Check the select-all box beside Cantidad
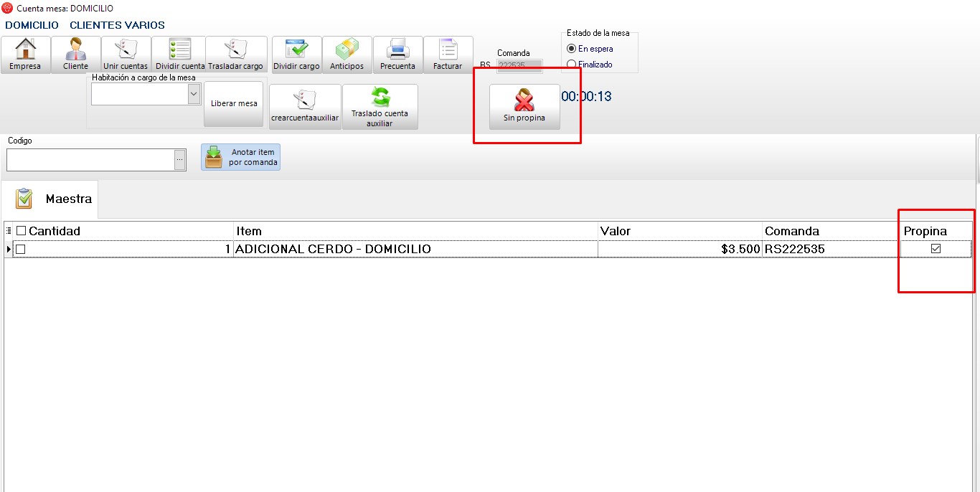Image resolution: width=980 pixels, height=492 pixels. pos(21,231)
